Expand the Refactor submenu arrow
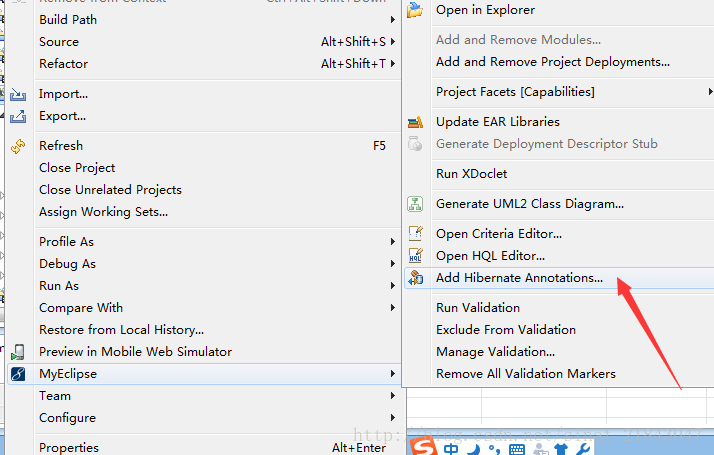 coord(393,63)
